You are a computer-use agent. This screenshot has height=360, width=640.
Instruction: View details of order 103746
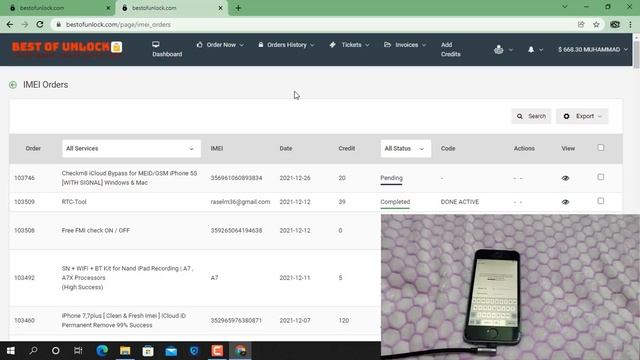(565, 178)
